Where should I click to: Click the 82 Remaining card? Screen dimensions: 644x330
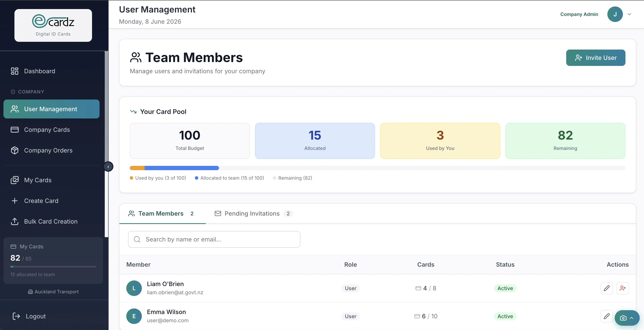tap(566, 141)
